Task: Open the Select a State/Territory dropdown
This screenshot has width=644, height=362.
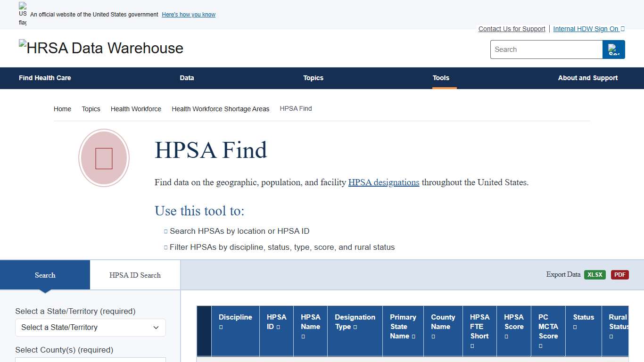Action: (x=90, y=327)
